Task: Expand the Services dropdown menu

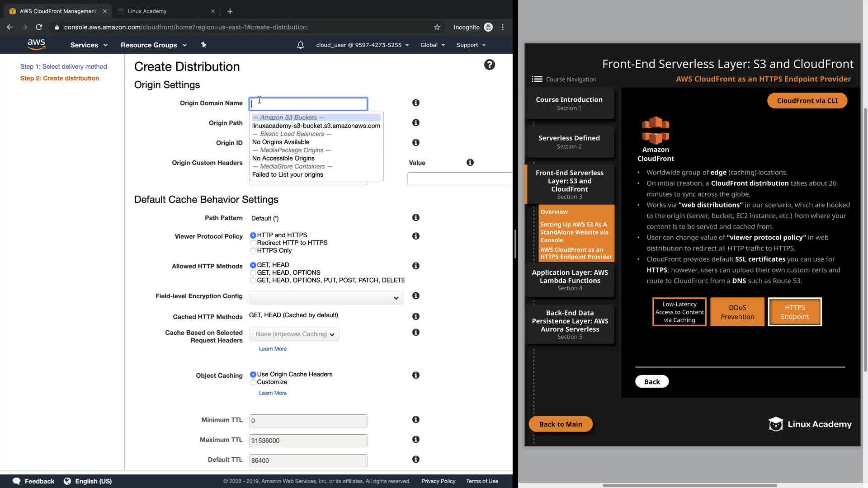Action: (89, 45)
